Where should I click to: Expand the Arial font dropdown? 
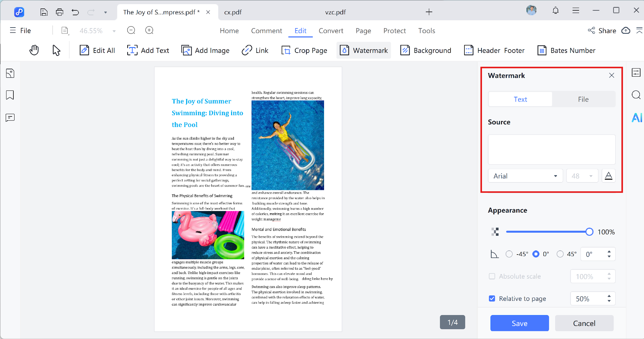[x=525, y=176]
